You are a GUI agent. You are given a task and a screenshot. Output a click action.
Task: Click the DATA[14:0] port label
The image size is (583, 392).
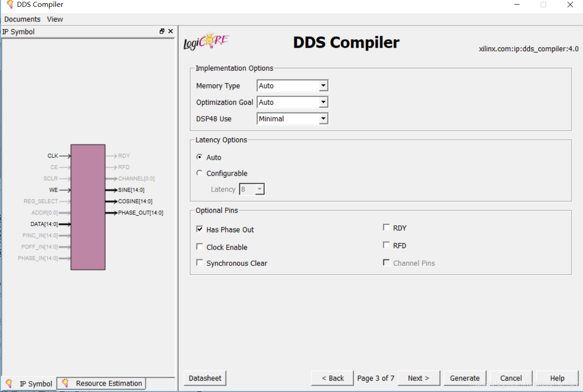tap(44, 224)
